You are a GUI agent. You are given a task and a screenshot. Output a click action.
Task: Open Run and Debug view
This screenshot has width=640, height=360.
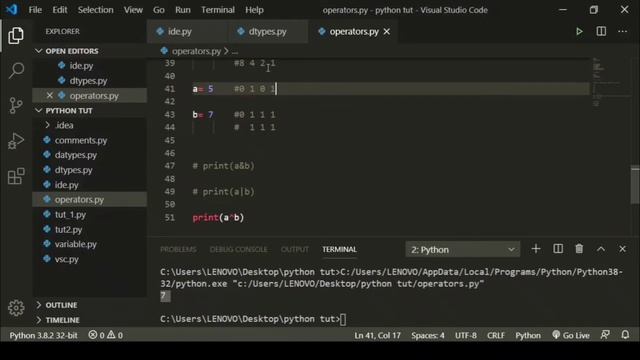tap(16, 141)
